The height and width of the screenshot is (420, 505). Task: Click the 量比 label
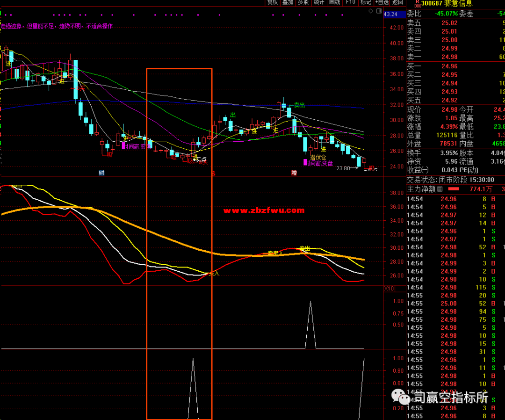(466, 135)
